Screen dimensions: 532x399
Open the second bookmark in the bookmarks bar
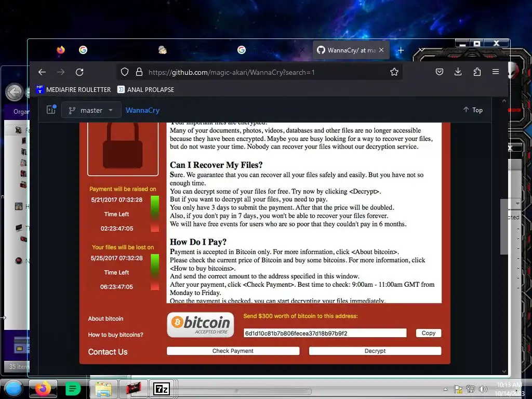point(146,89)
